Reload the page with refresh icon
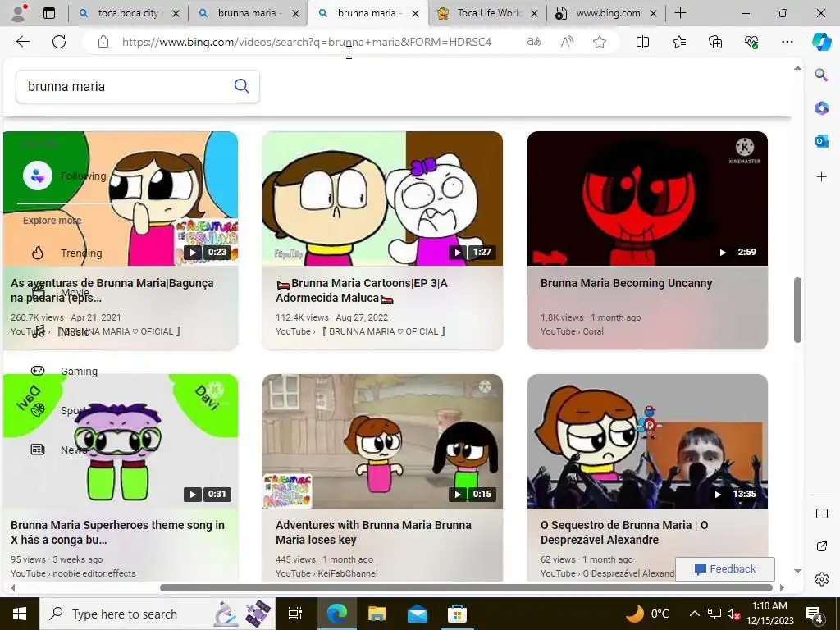The image size is (840, 630). 59,42
